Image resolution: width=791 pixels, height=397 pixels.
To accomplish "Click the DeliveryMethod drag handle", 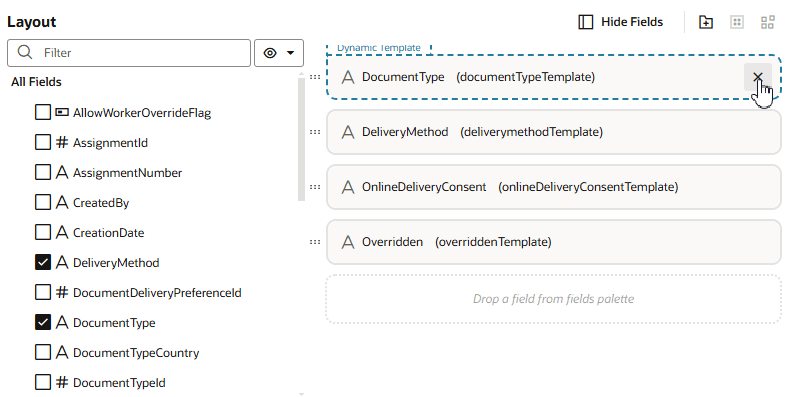I will [315, 132].
